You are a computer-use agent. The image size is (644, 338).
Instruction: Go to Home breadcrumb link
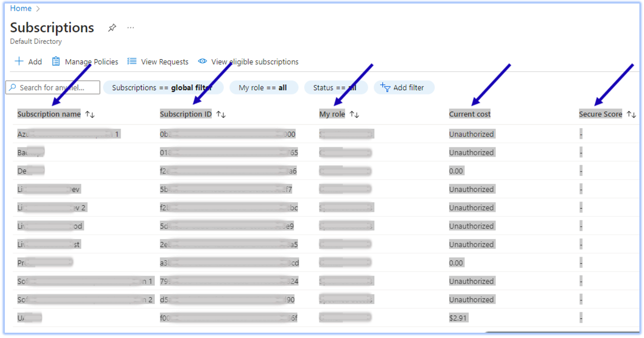[x=21, y=8]
